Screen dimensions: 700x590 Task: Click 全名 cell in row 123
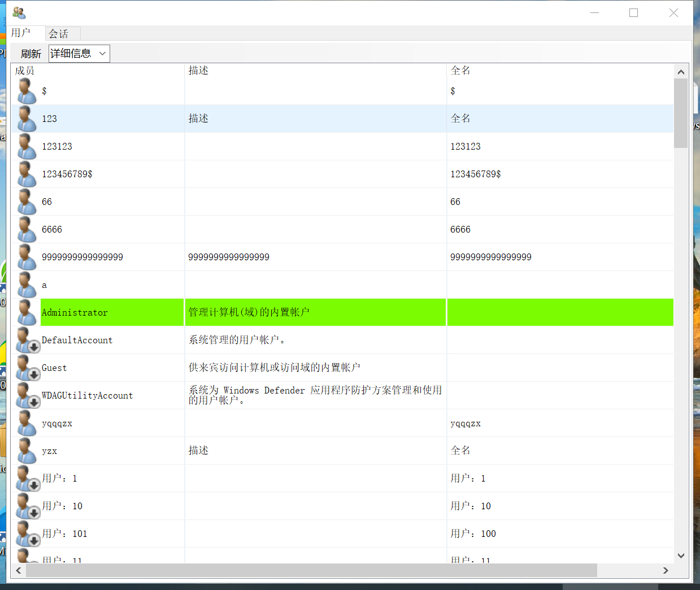pyautogui.click(x=460, y=119)
